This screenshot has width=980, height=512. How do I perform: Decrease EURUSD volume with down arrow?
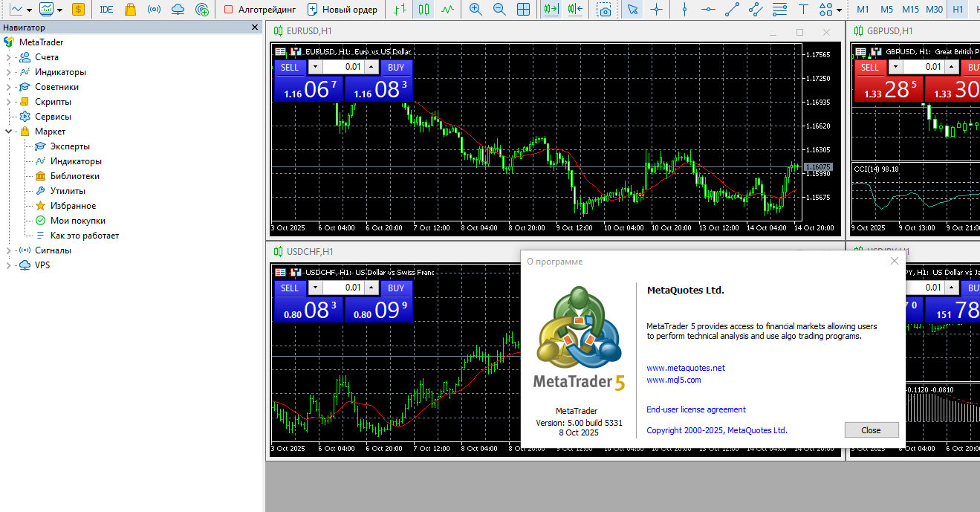click(315, 67)
